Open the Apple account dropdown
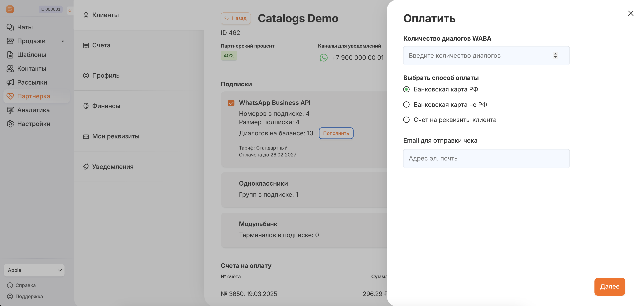 pos(34,270)
